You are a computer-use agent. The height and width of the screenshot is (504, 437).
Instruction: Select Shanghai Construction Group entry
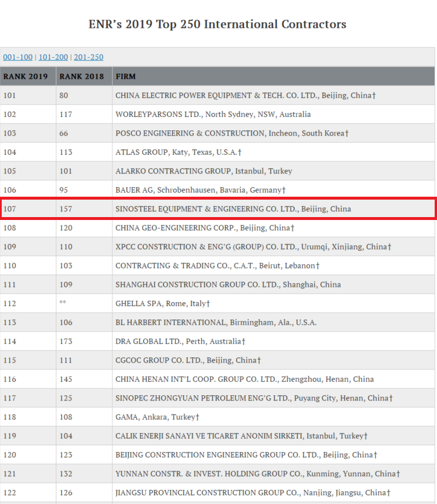pos(228,285)
